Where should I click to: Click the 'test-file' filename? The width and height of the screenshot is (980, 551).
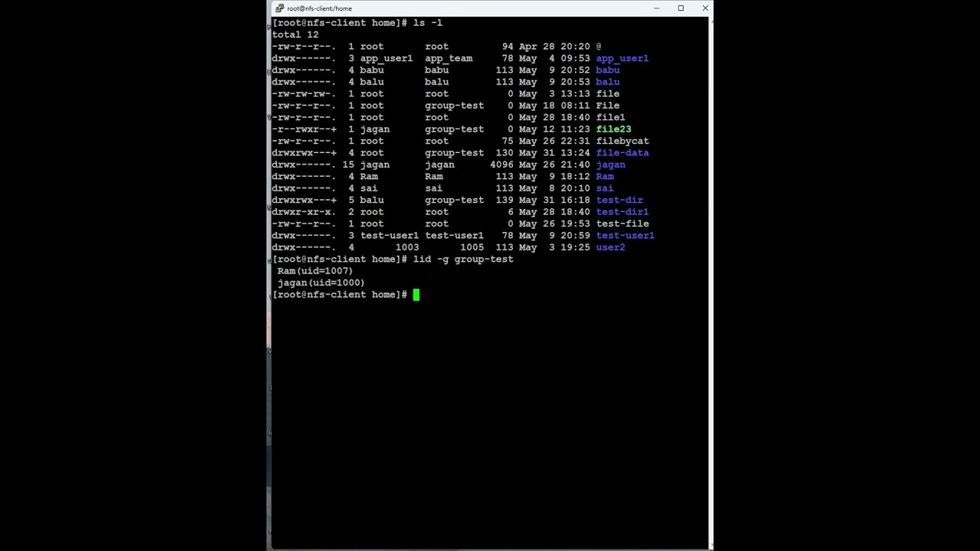[622, 223]
